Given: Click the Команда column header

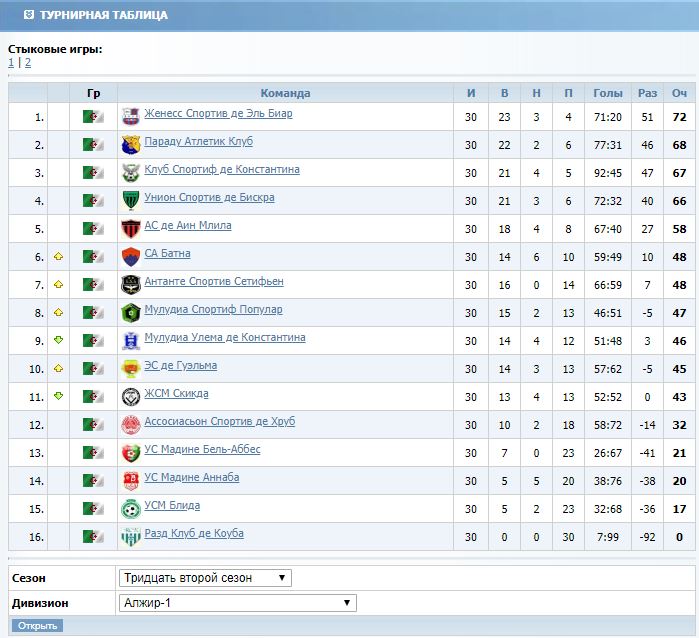Looking at the screenshot, I should pos(285,93).
